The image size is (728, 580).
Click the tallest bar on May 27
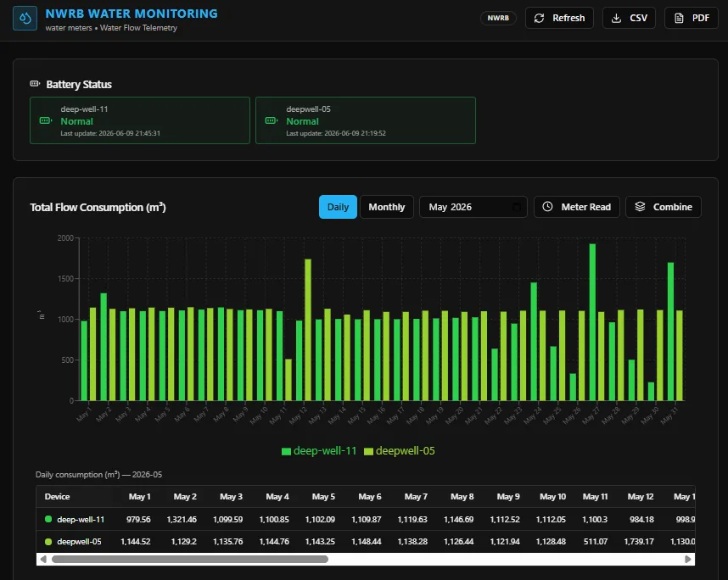[x=592, y=322]
